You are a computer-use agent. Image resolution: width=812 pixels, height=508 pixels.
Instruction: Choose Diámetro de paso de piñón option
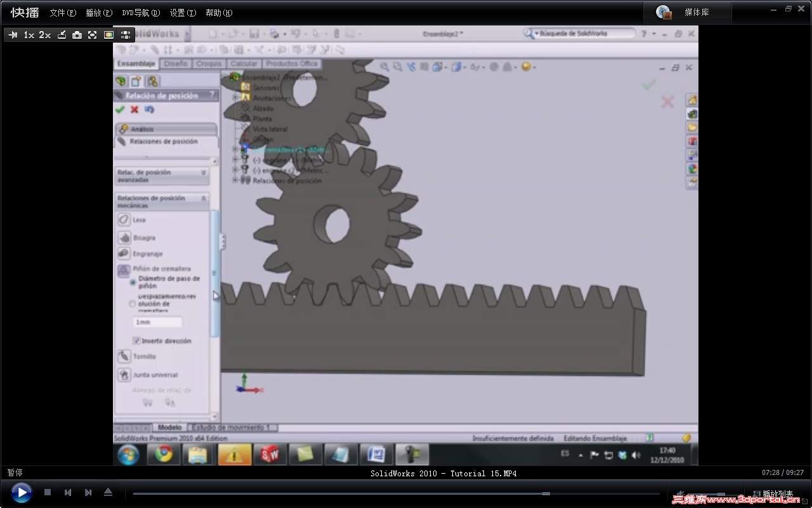point(133,282)
